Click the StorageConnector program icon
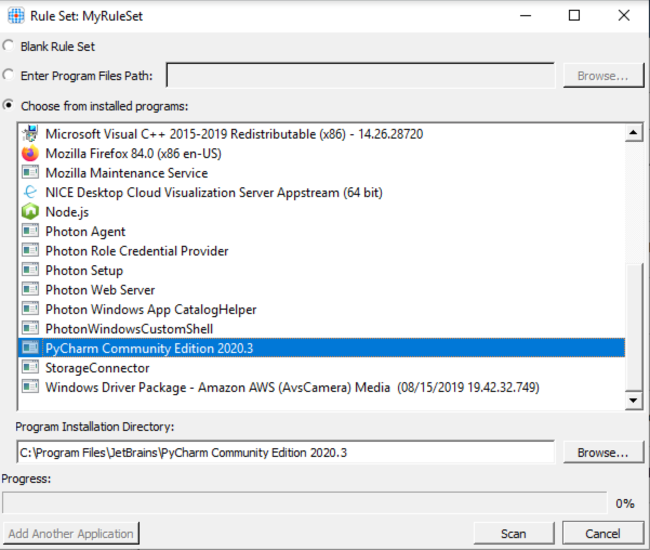Viewport: 650px width, 550px height. point(30,367)
